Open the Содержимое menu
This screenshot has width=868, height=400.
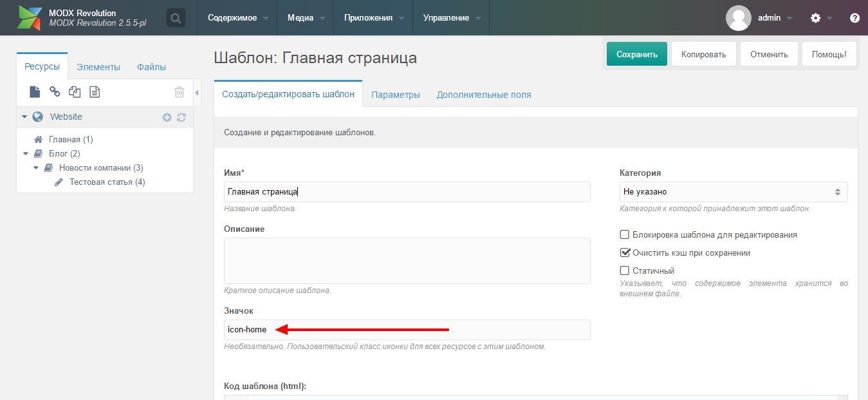point(238,18)
